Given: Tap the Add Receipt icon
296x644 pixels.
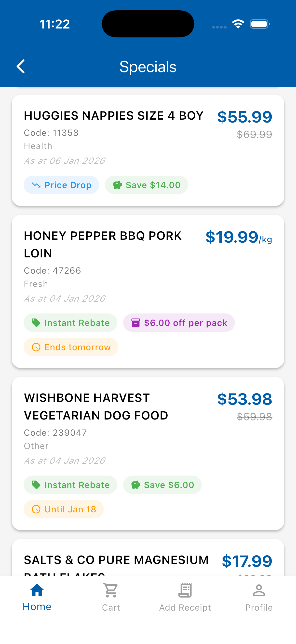Looking at the screenshot, I should coord(185,590).
